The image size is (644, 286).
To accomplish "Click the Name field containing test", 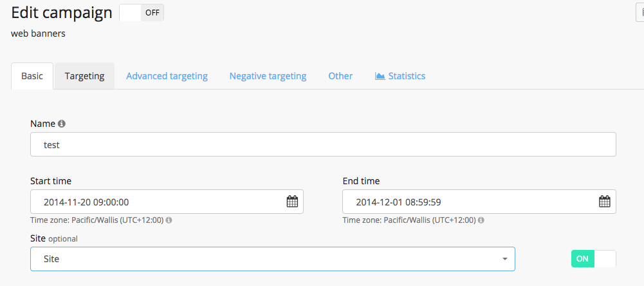I will 322,145.
